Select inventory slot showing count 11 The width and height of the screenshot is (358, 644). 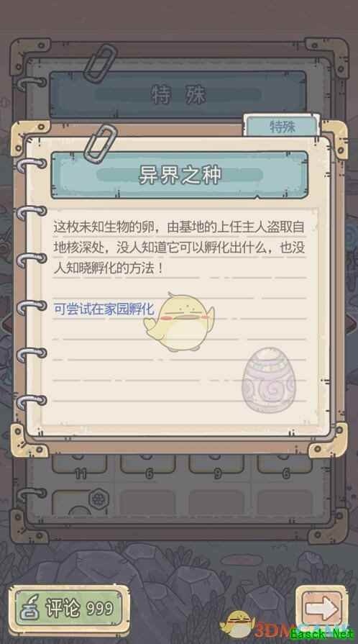click(80, 468)
